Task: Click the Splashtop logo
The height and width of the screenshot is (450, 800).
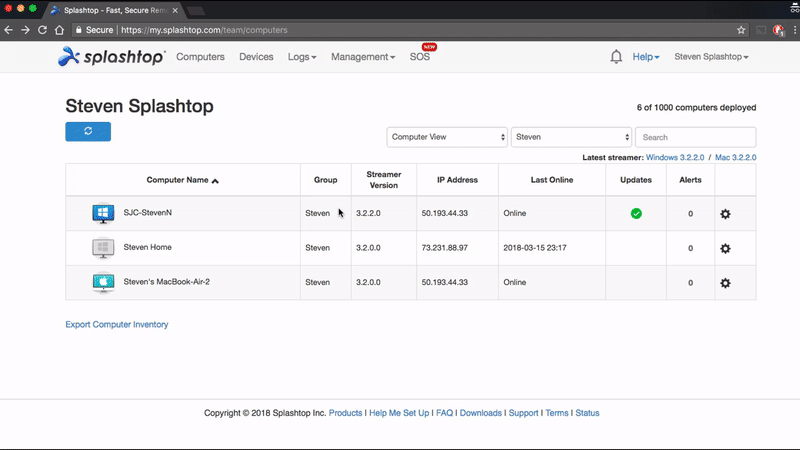Action: tap(112, 57)
